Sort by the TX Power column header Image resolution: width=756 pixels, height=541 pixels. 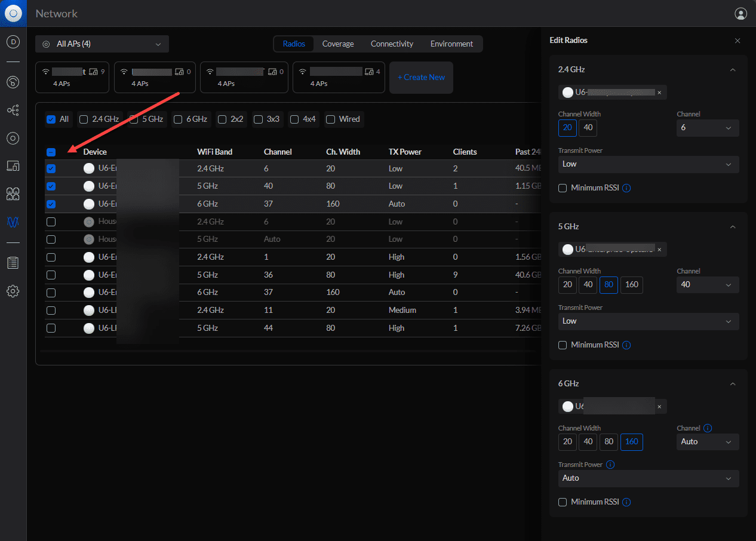[405, 152]
